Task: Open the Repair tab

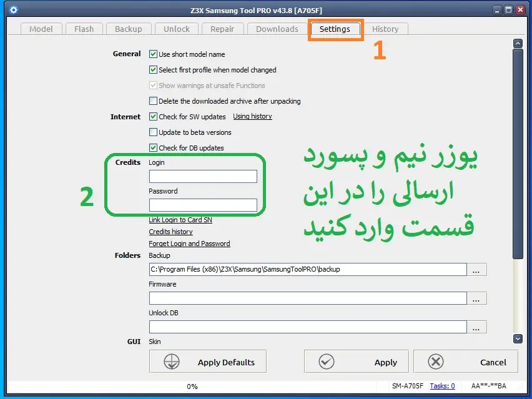Action: pyautogui.click(x=222, y=29)
